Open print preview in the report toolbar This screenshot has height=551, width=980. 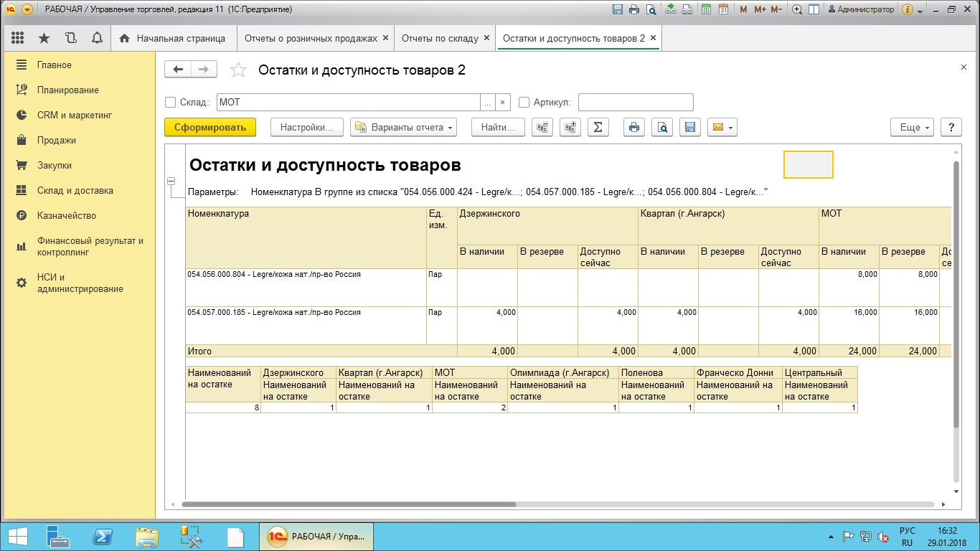pos(662,128)
